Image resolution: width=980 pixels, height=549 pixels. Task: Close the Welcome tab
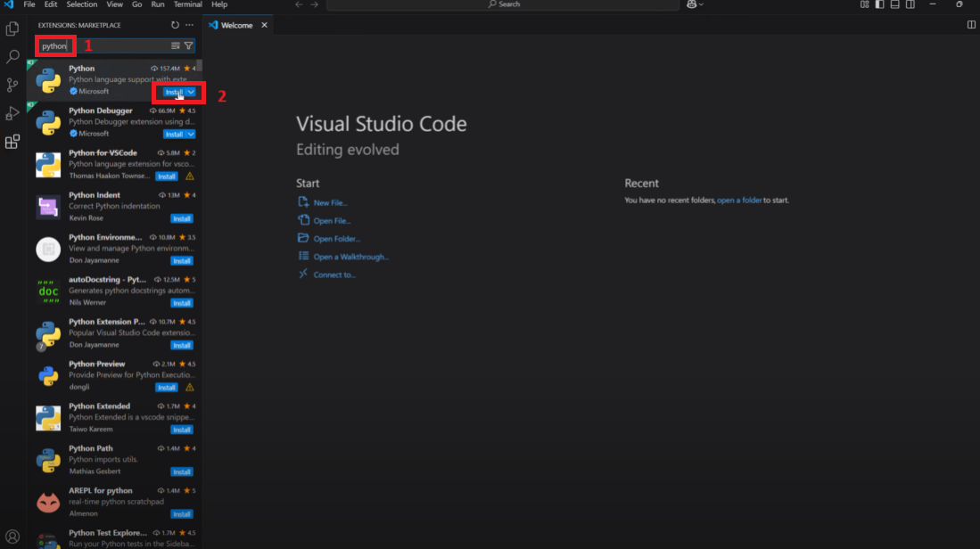[264, 25]
